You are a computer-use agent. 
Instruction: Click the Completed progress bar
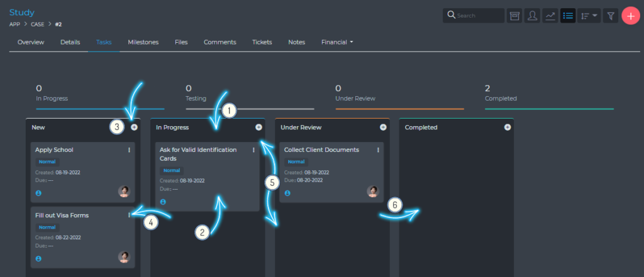[549, 109]
